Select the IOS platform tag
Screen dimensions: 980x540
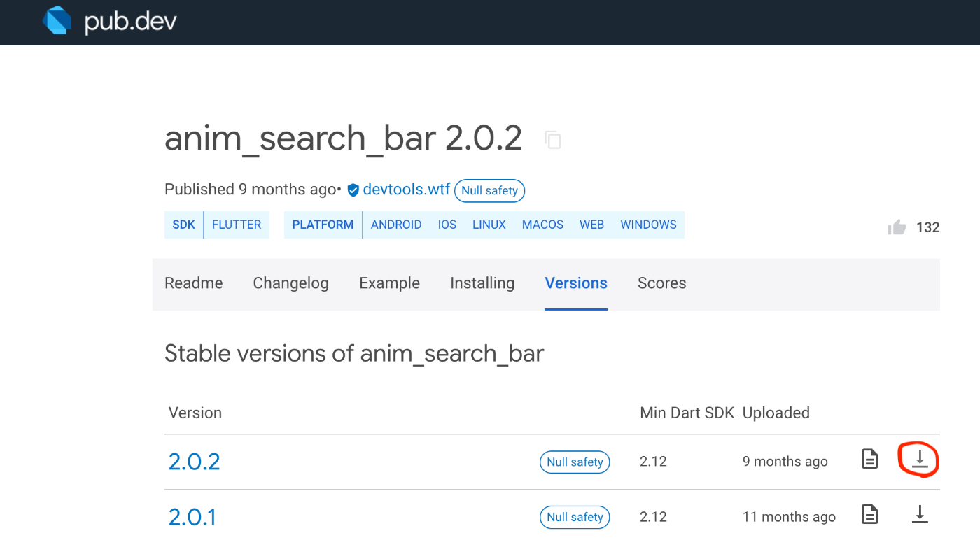click(447, 225)
